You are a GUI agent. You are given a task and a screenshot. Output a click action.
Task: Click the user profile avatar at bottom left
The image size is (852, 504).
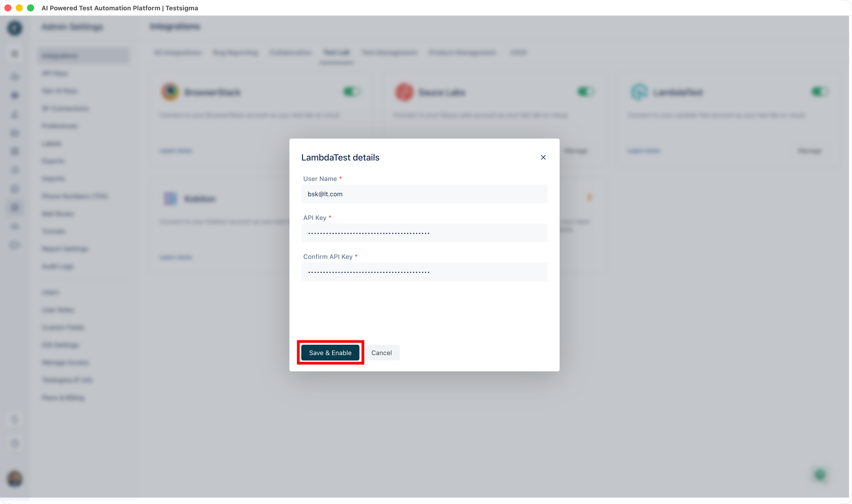pyautogui.click(x=14, y=479)
